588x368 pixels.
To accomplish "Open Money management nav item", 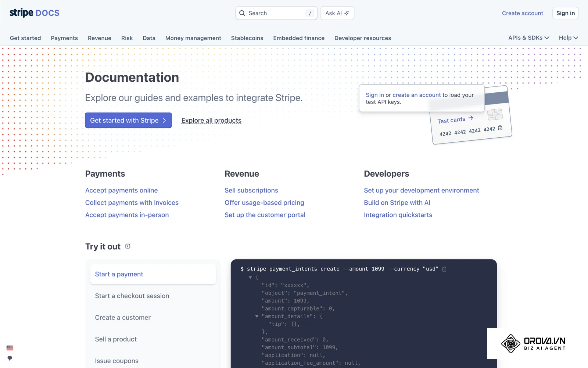I will pos(193,38).
